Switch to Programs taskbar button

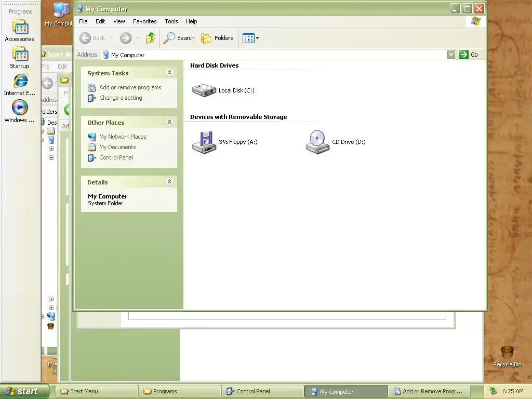tap(179, 391)
